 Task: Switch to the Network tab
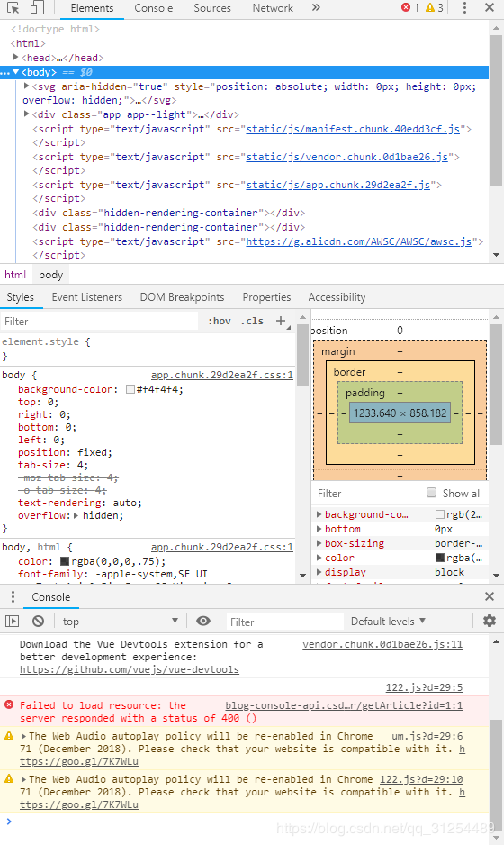click(x=273, y=8)
